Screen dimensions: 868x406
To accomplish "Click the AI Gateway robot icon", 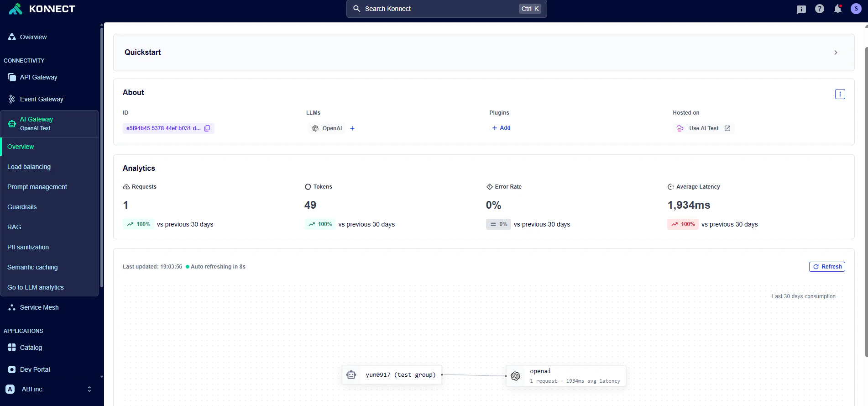I will click(x=12, y=124).
